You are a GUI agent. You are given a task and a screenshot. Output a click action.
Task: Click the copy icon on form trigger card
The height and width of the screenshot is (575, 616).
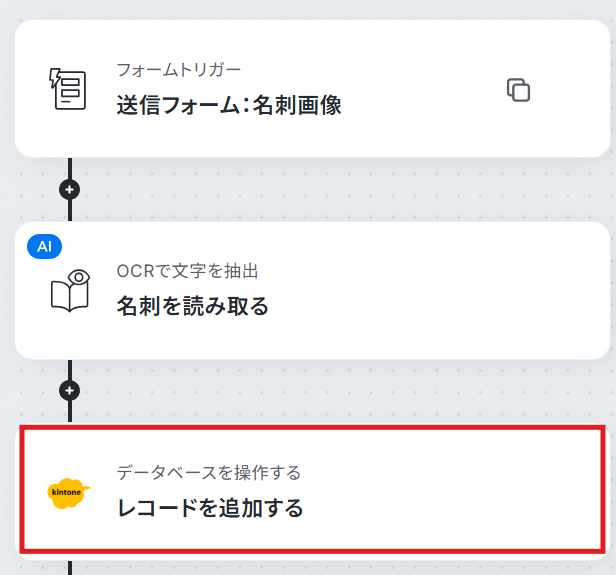[x=518, y=90]
